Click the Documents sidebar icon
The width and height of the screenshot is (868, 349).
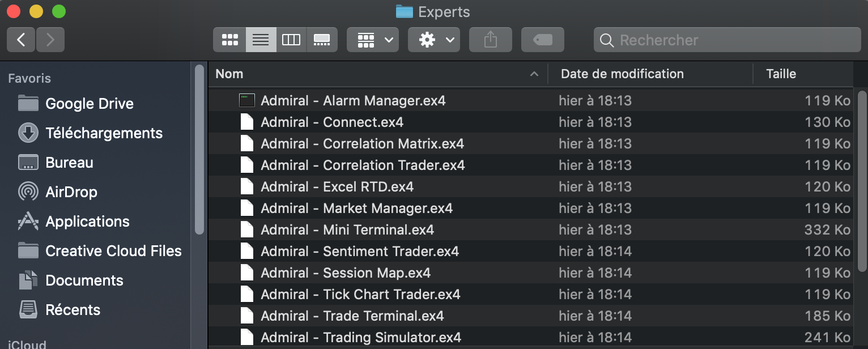pos(28,280)
